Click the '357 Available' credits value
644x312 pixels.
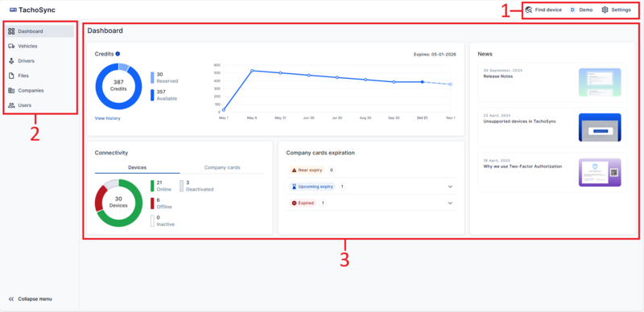pos(167,95)
